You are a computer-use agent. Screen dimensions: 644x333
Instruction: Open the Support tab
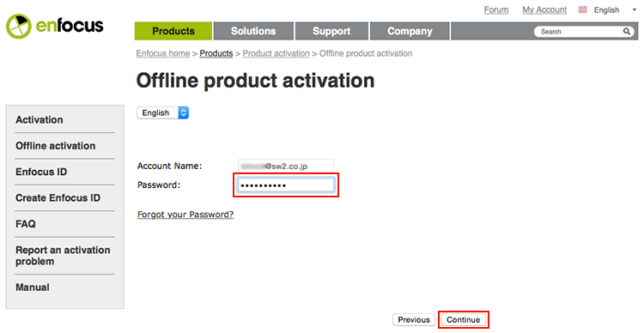pyautogui.click(x=331, y=31)
